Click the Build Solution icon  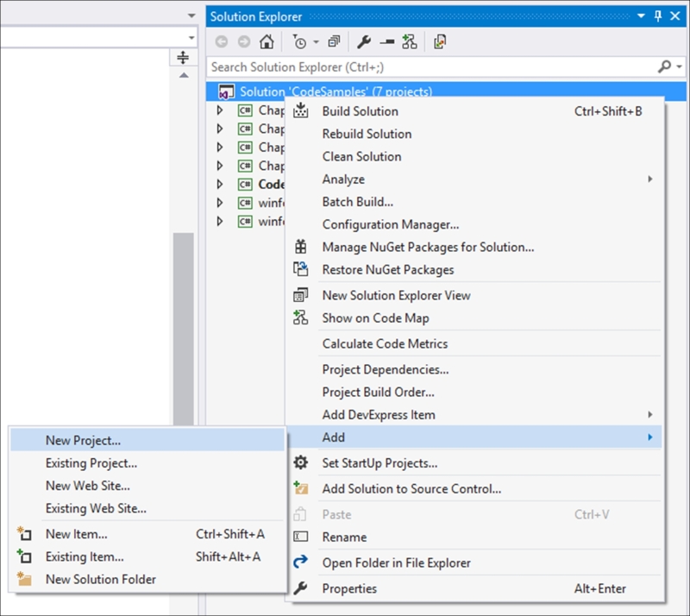click(300, 110)
